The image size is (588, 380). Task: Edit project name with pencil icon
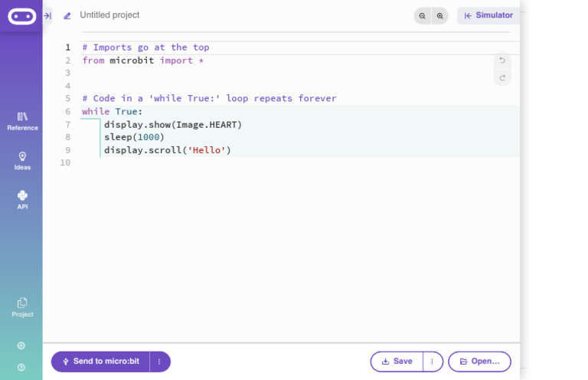(67, 16)
